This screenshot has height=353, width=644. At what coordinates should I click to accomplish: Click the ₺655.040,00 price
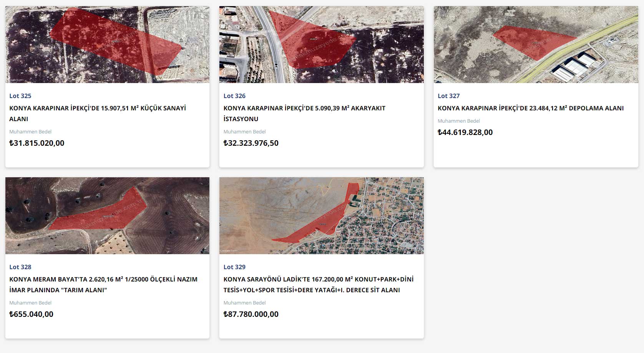32,314
